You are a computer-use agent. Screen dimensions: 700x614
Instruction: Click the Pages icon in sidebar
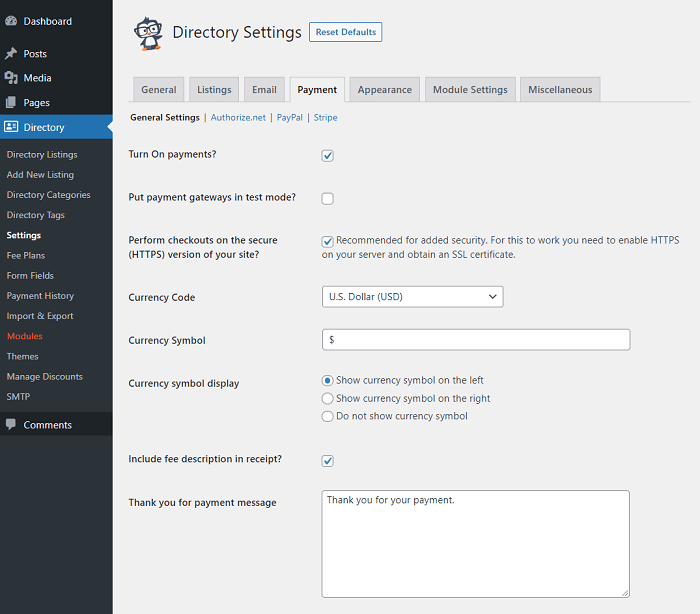click(x=11, y=102)
